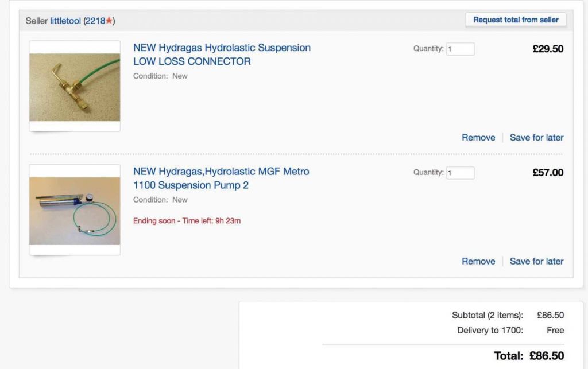Save the Suspension Pump 2 for later
The height and width of the screenshot is (369, 588).
pyautogui.click(x=536, y=261)
